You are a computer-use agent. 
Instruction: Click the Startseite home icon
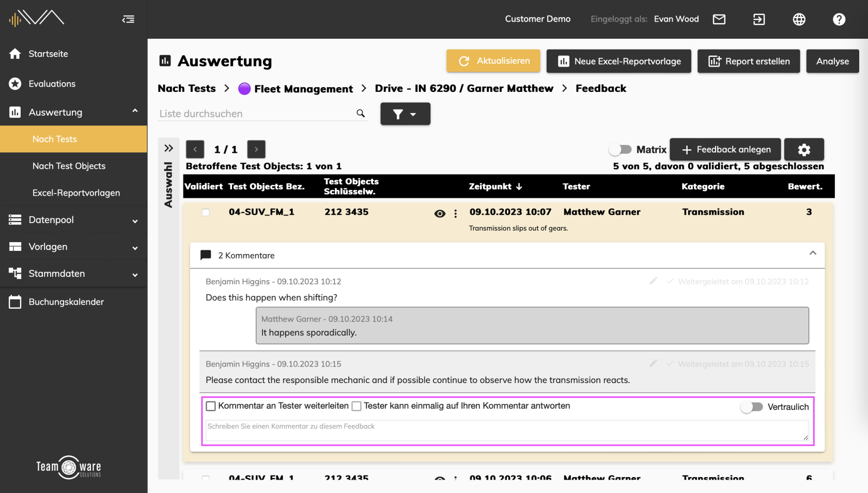15,54
